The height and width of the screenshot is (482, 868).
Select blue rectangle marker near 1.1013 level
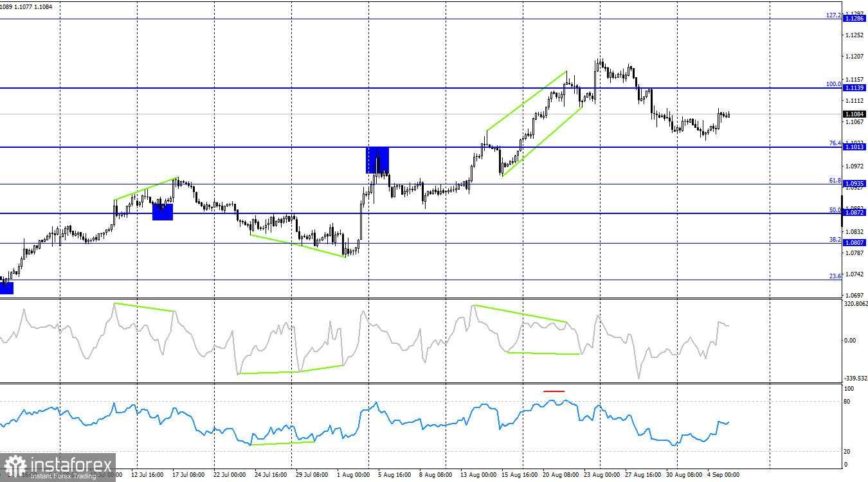[x=377, y=160]
